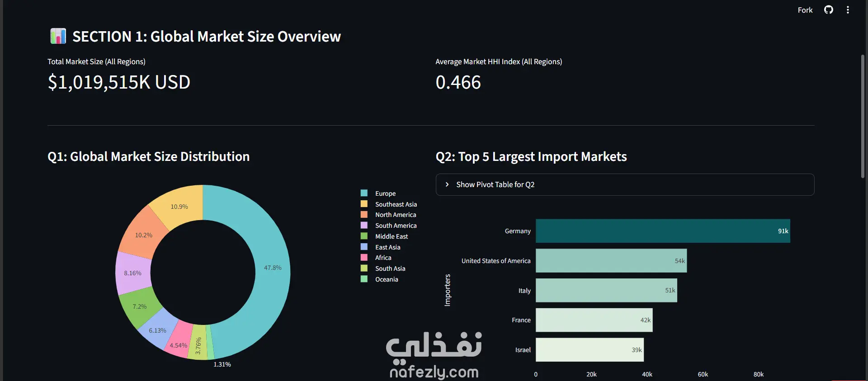Click the 47.8% donut slice

pos(273,268)
